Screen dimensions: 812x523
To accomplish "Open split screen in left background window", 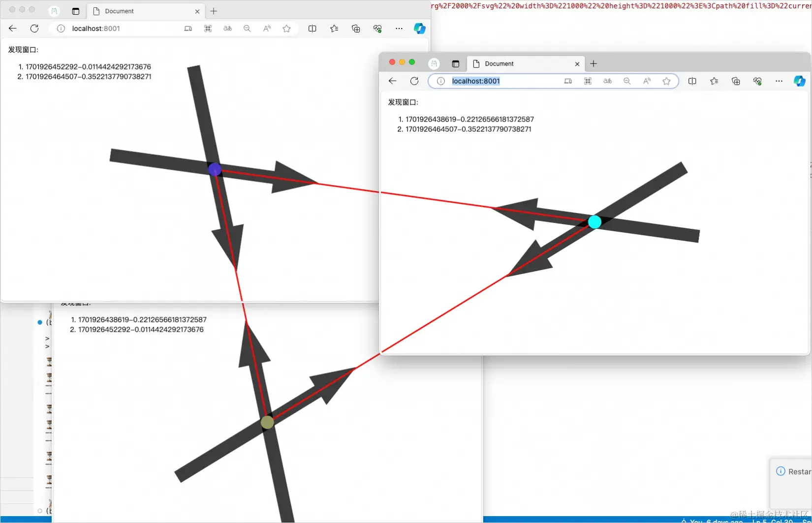I will tap(312, 29).
